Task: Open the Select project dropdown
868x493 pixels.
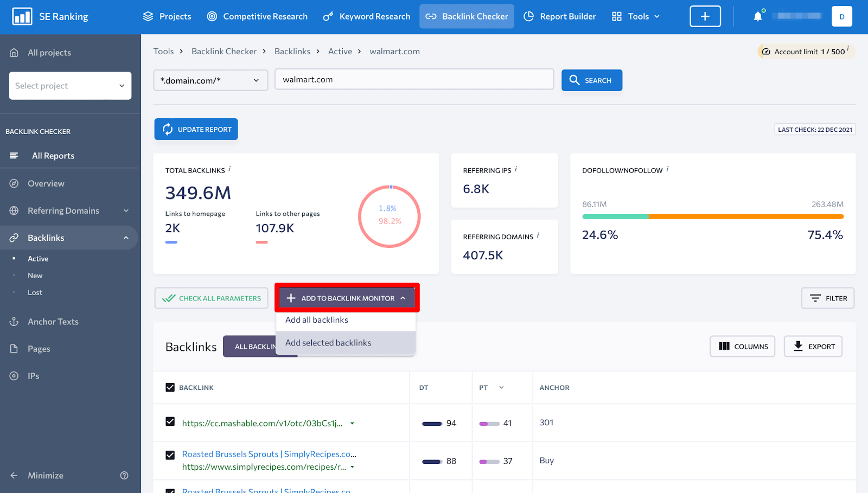Action: pos(70,86)
